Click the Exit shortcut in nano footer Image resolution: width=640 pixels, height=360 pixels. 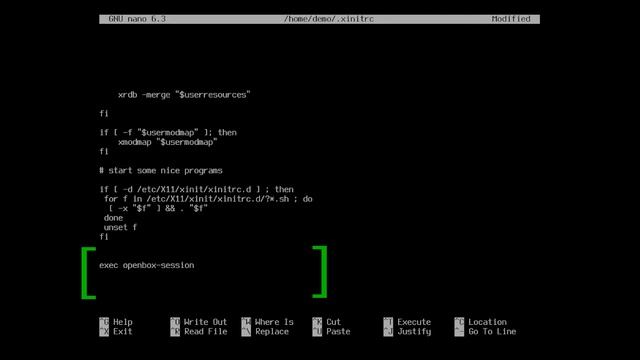click(116, 331)
